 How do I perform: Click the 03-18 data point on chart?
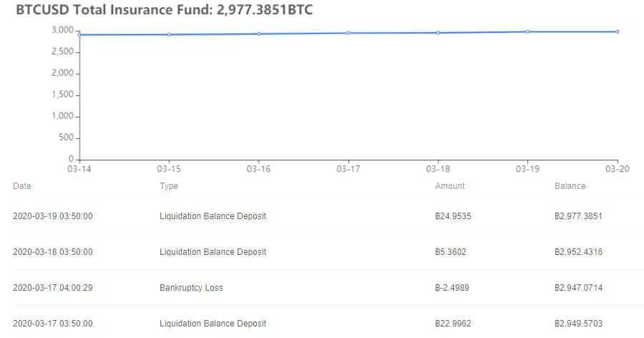tap(438, 33)
